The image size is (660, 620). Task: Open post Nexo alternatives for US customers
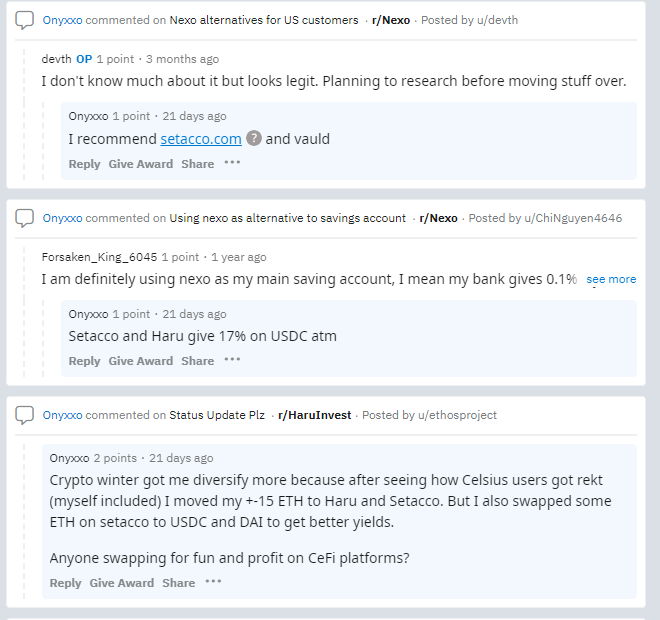(264, 20)
